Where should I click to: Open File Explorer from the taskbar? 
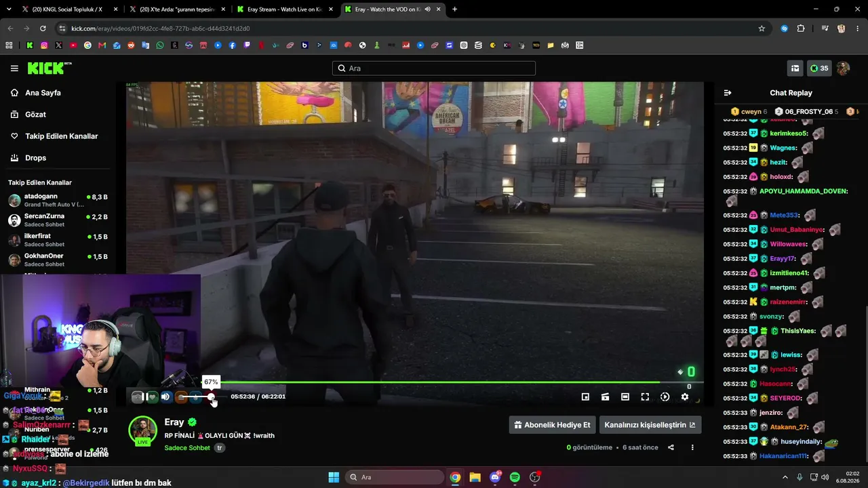(475, 477)
